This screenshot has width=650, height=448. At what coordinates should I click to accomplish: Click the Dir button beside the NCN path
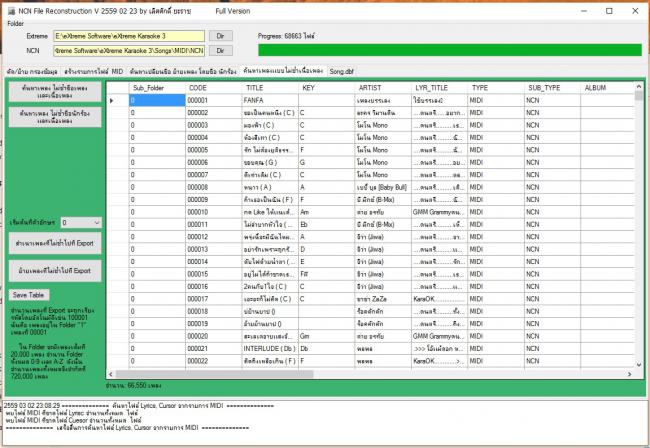click(220, 51)
